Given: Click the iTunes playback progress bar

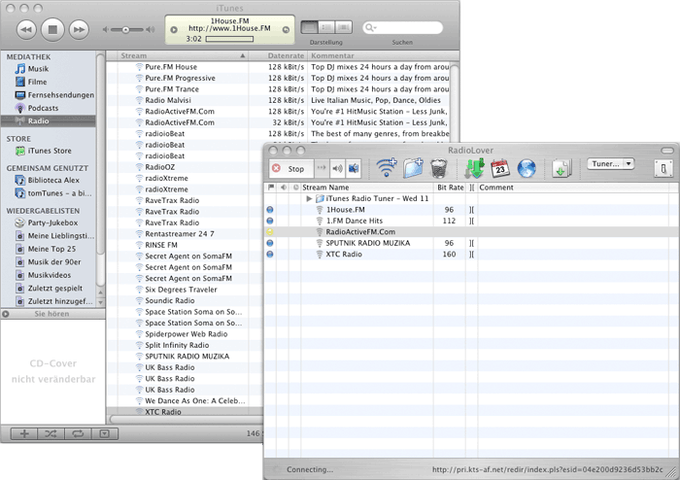Looking at the screenshot, I should point(229,39).
